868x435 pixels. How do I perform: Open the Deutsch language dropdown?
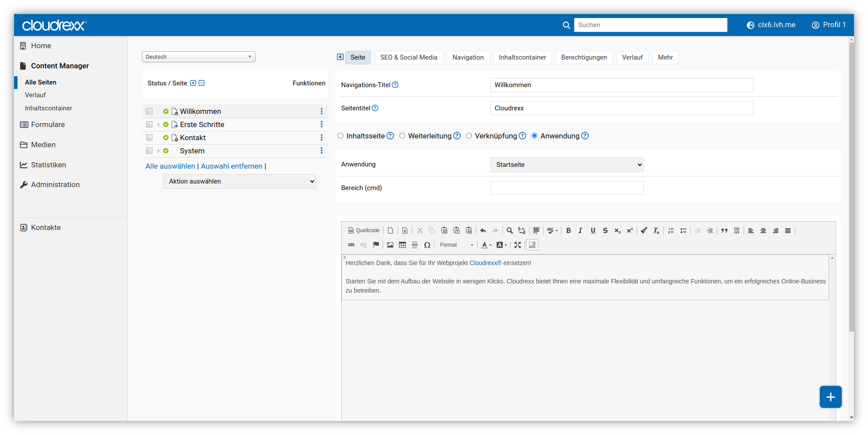tap(199, 57)
